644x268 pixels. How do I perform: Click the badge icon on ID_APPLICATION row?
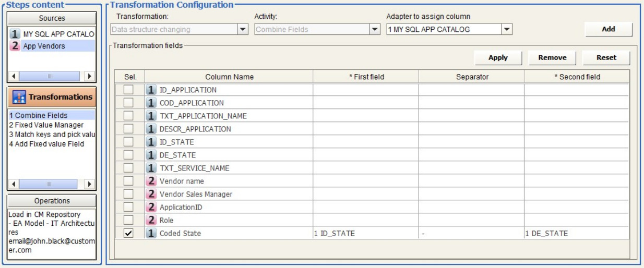pos(151,90)
